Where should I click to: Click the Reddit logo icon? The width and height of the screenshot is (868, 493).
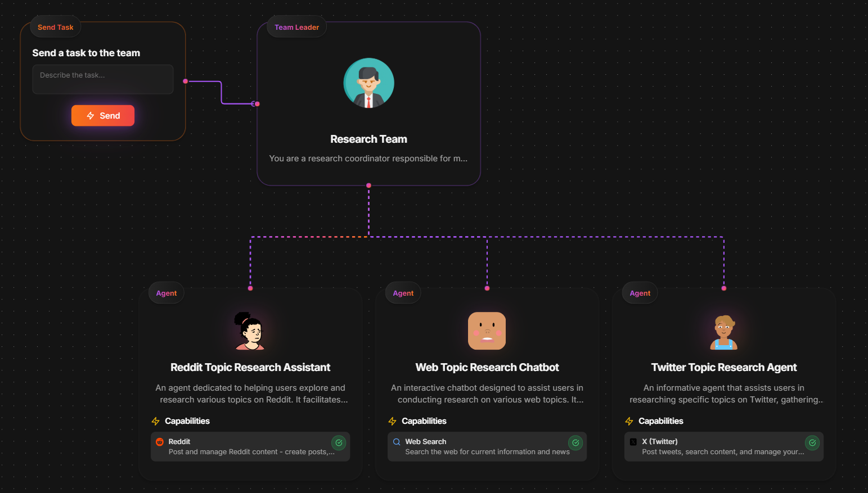(x=160, y=442)
